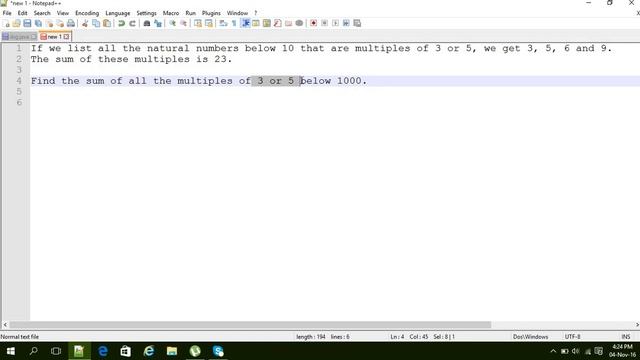Click the text "The sum of these multiples is 23."
Screen dimensions: 640x360
[131, 59]
